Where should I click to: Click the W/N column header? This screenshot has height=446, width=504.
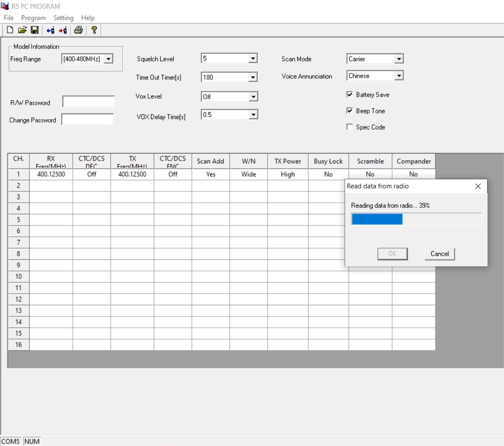[249, 161]
